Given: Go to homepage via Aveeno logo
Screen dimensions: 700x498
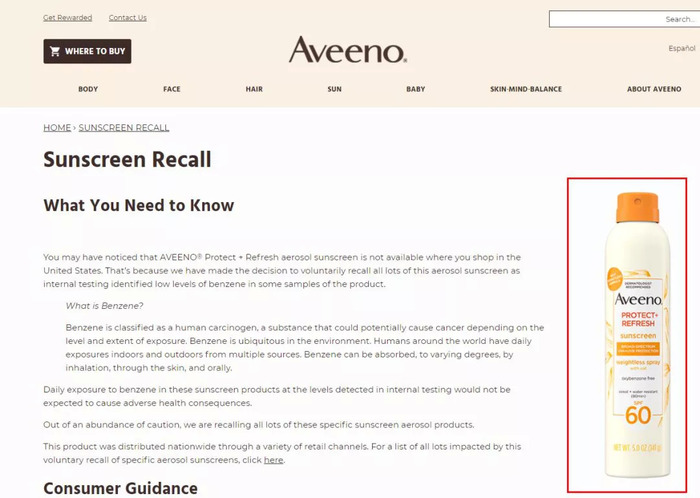Looking at the screenshot, I should [347, 50].
